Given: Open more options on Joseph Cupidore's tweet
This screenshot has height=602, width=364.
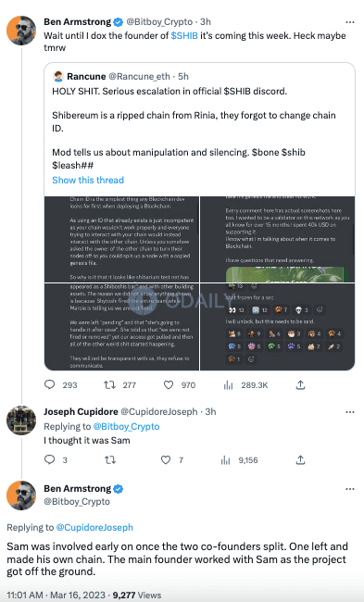Looking at the screenshot, I should tap(350, 412).
